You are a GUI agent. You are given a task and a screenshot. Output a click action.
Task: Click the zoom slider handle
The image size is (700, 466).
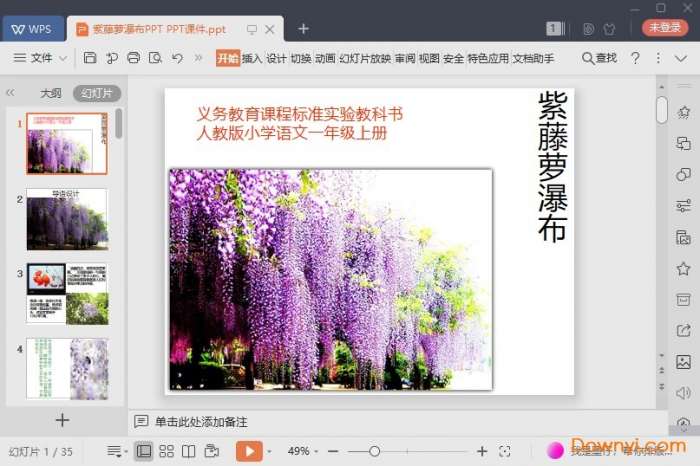coord(374,451)
